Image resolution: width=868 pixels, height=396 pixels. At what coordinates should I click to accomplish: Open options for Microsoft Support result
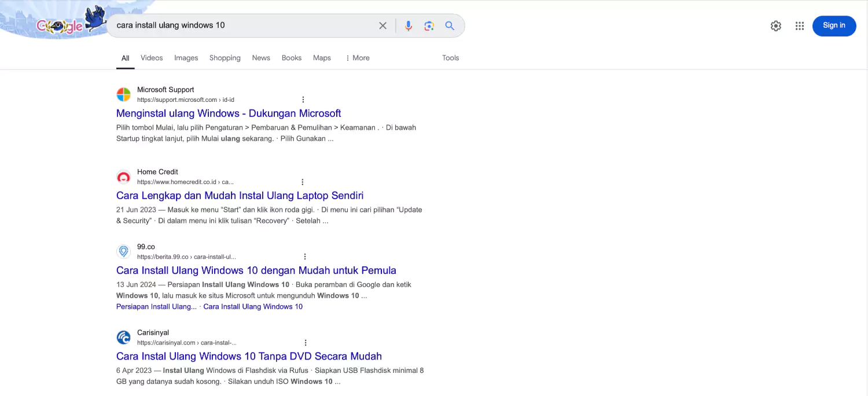click(303, 100)
